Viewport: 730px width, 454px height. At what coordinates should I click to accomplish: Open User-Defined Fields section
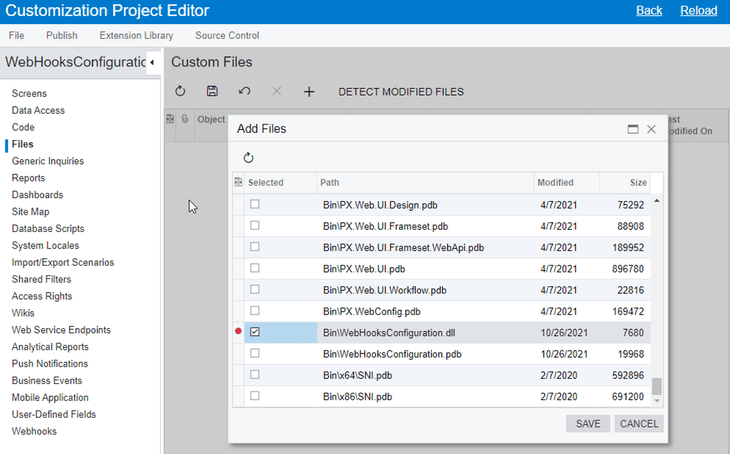coord(54,414)
